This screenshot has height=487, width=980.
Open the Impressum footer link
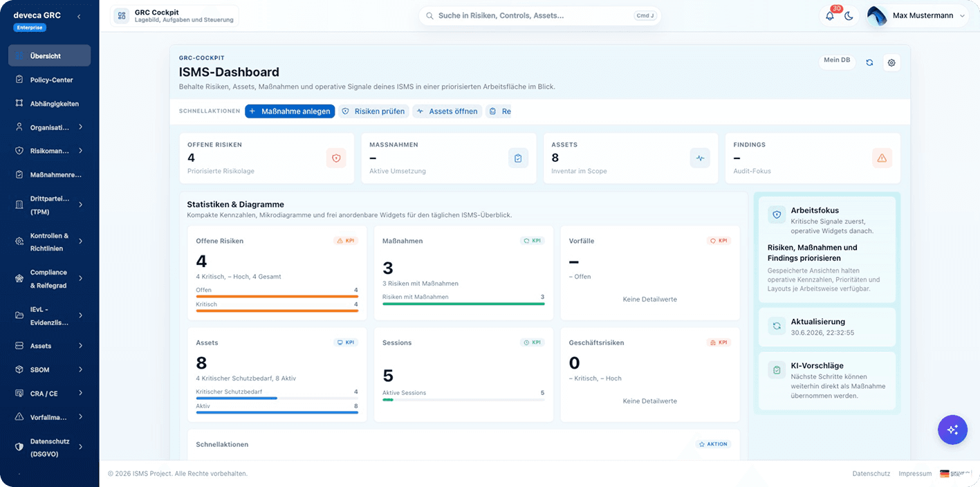(915, 474)
